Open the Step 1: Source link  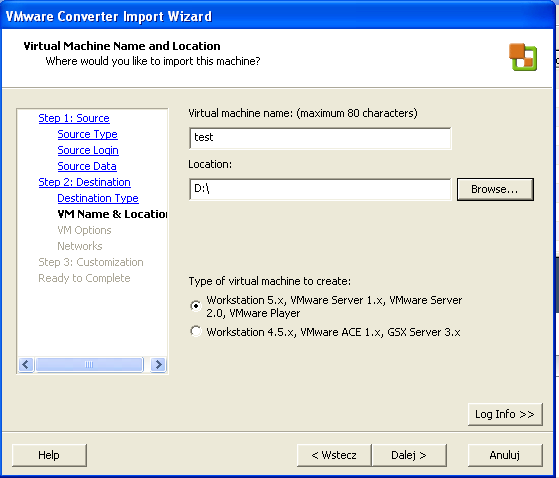[x=74, y=118]
